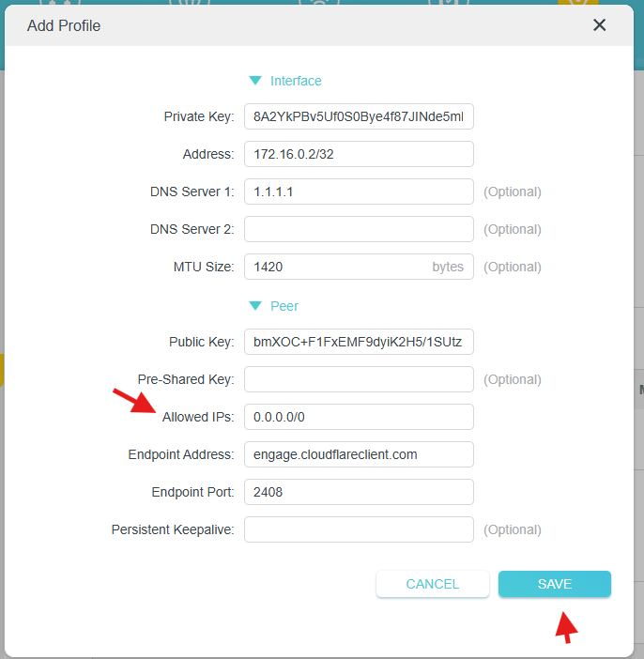Click the (Optional) text beside MTU Size
Screen dimensions: 644x659
[x=512, y=267]
